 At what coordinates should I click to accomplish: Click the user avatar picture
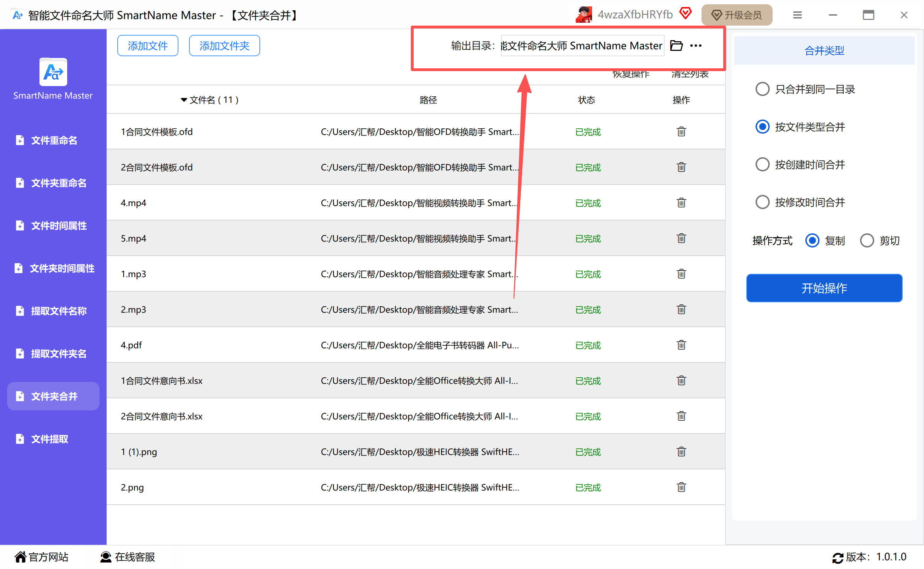point(584,15)
